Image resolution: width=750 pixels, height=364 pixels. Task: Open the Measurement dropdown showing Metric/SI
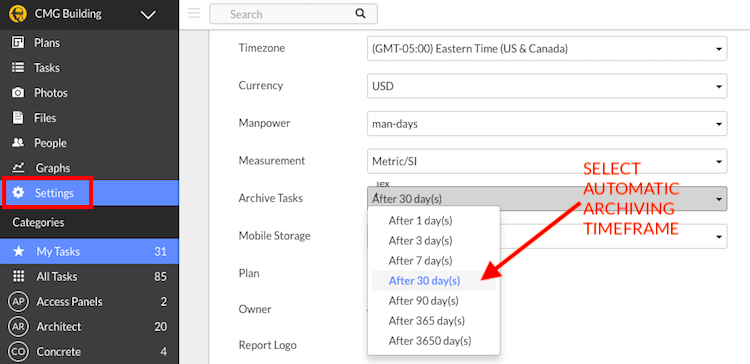547,161
